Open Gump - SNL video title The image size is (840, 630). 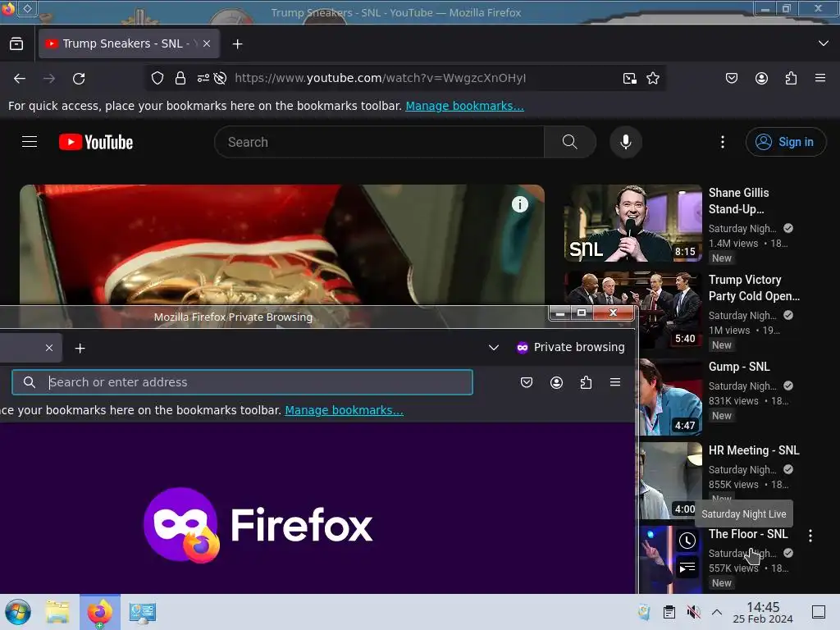pos(739,367)
